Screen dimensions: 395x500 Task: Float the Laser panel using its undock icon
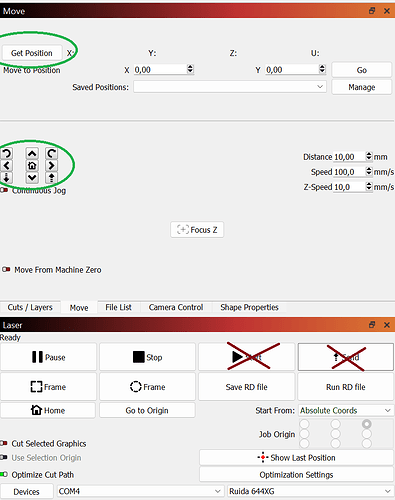click(372, 325)
